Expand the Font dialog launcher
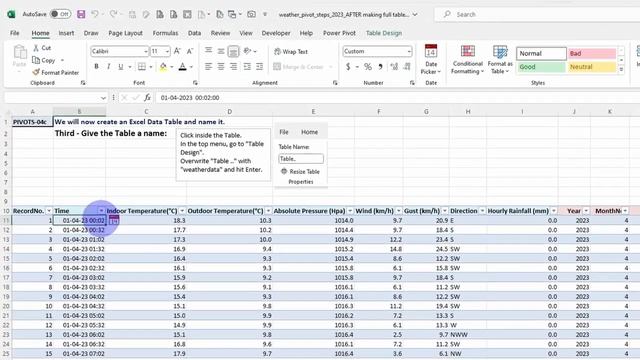Image resolution: width=640 pixels, height=360 pixels. tap(195, 83)
